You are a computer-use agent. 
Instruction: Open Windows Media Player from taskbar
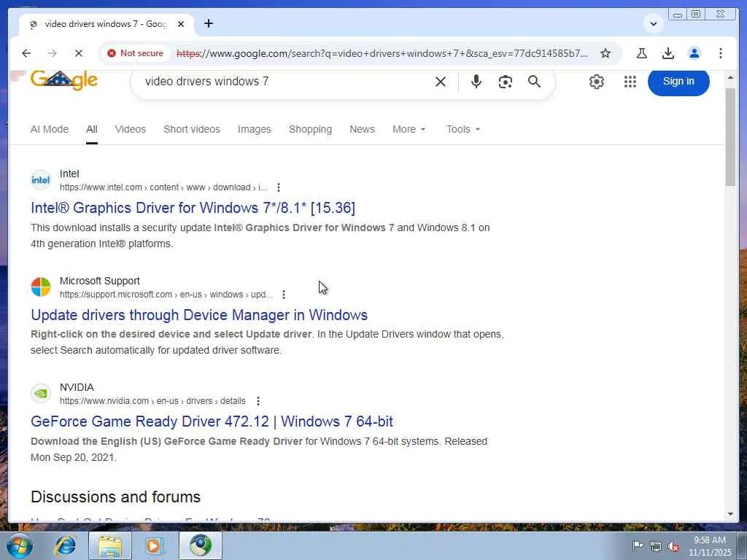tap(154, 545)
